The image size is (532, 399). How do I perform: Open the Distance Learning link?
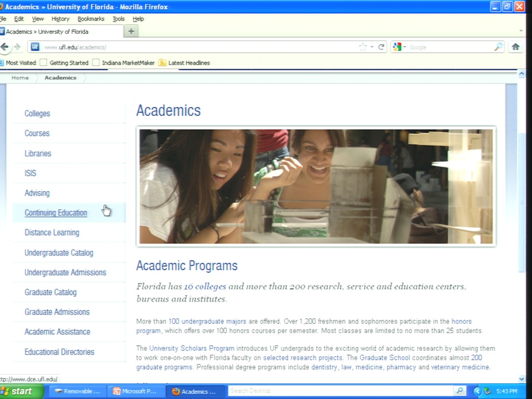(52, 232)
